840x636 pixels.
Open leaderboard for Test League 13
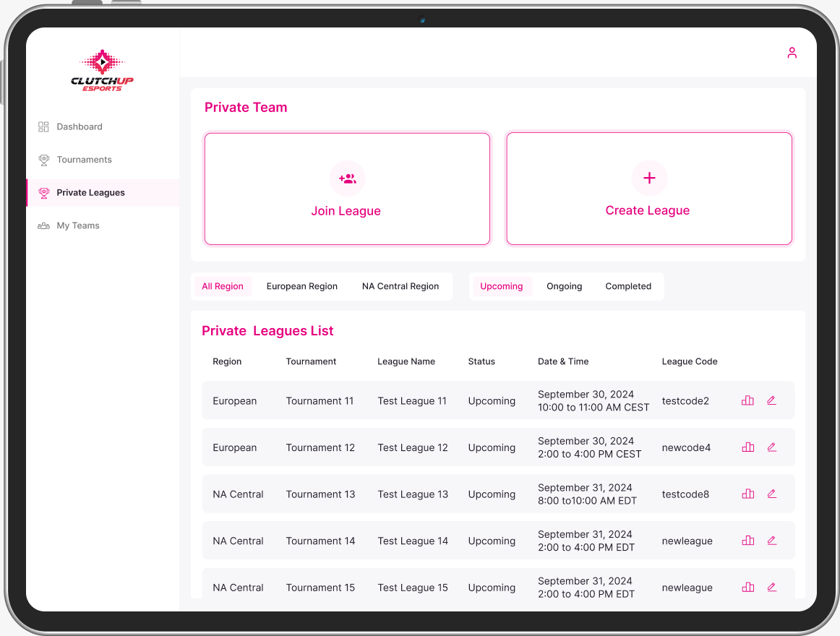pyautogui.click(x=748, y=494)
